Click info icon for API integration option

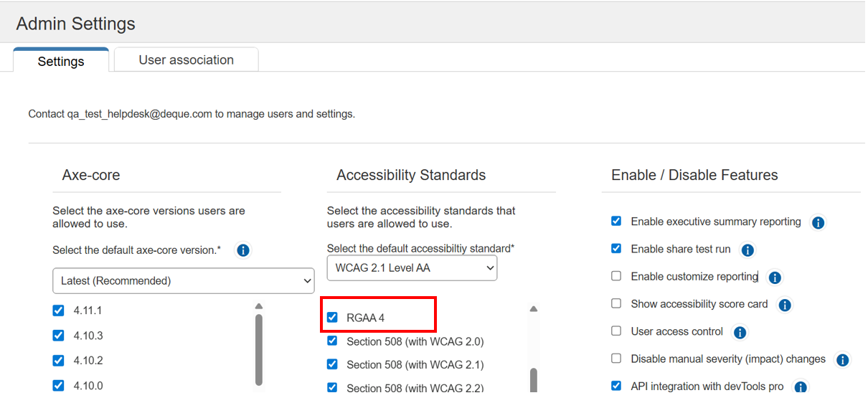pyautogui.click(x=801, y=387)
